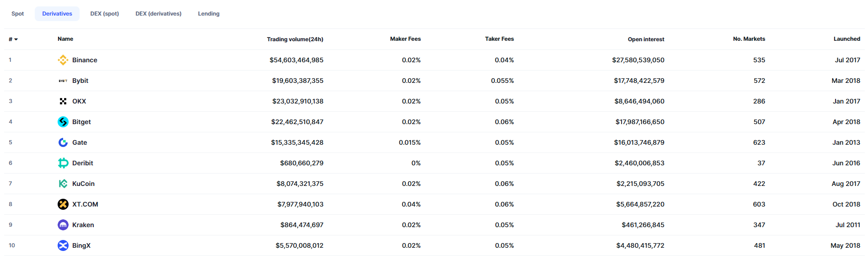Click the Deribit logo icon
868x256 pixels.
pyautogui.click(x=63, y=163)
